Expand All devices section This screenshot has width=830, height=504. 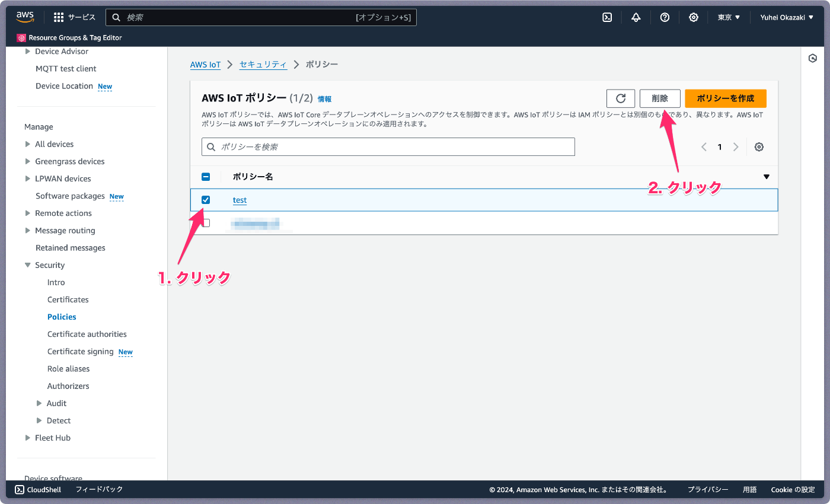tap(27, 144)
